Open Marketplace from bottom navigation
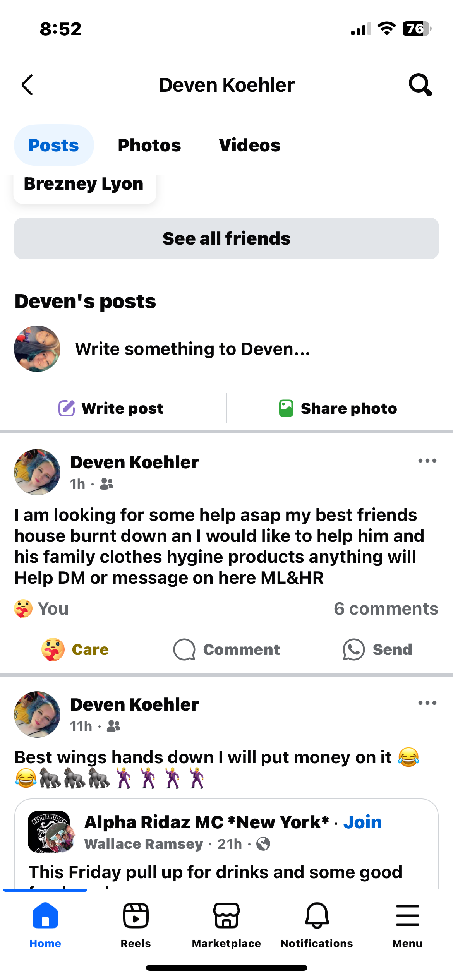The height and width of the screenshot is (980, 453). pyautogui.click(x=226, y=925)
